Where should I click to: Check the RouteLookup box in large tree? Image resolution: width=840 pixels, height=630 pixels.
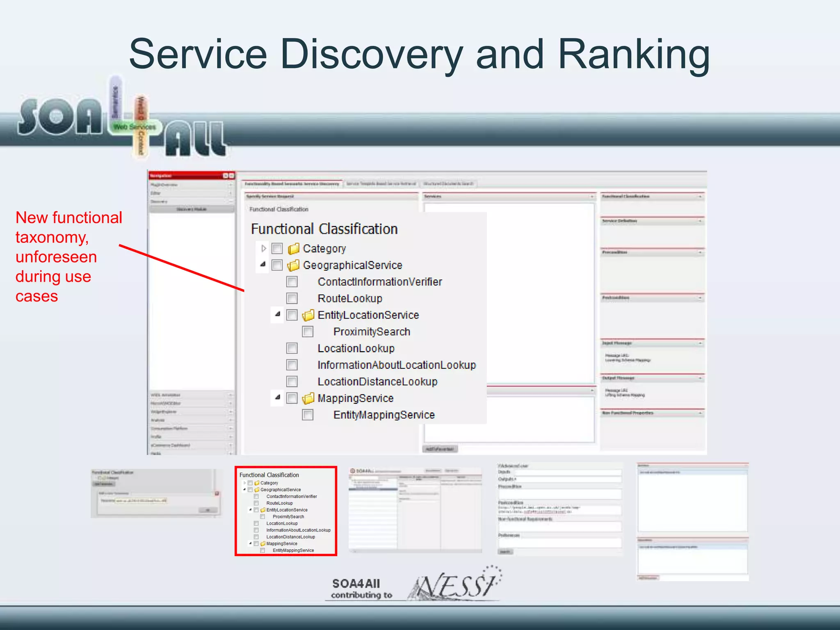pos(292,298)
